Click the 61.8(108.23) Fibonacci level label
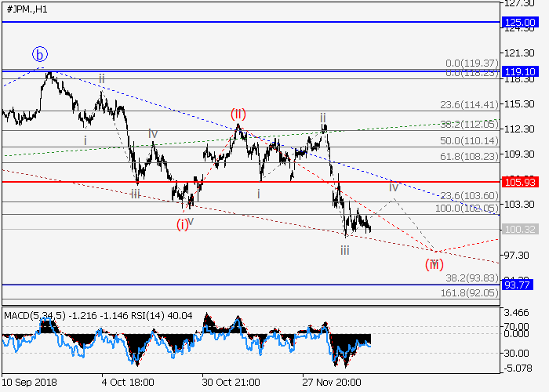The height and width of the screenshot is (392, 549). point(467,156)
